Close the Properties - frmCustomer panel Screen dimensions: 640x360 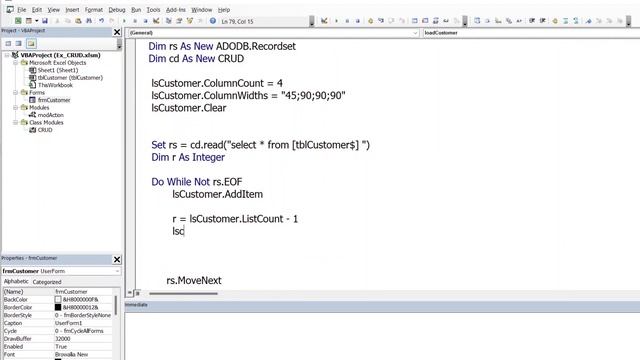(117, 260)
